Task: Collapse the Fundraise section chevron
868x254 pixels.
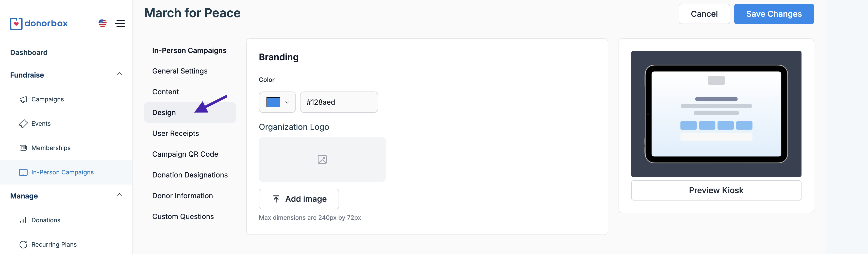Action: click(x=119, y=74)
